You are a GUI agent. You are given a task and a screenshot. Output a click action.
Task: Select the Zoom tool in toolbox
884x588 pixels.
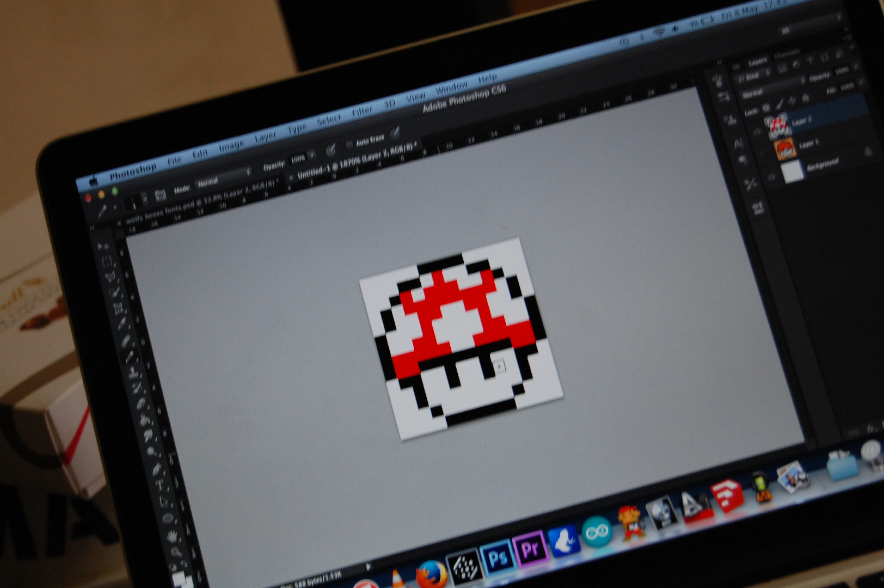coord(176,552)
